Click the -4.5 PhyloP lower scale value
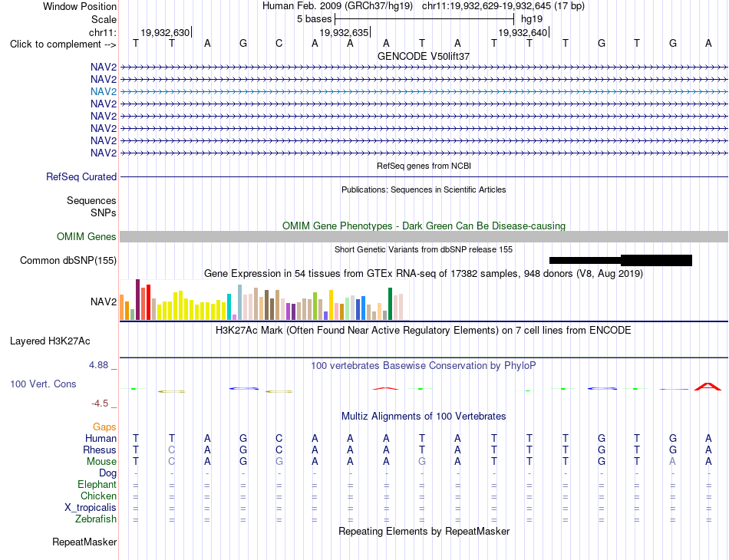The image size is (729, 560). click(100, 404)
